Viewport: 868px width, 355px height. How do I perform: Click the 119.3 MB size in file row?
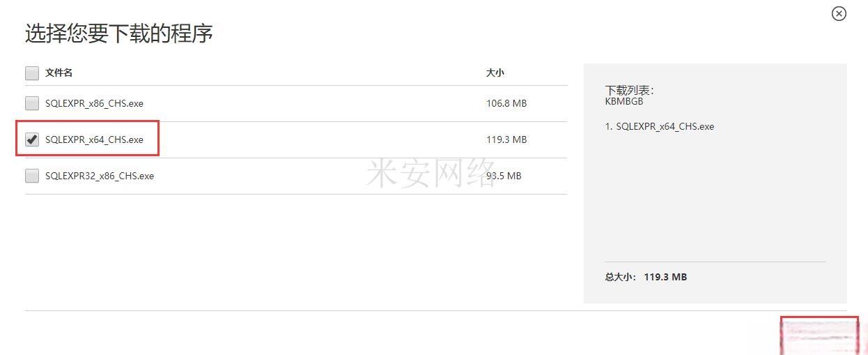tap(506, 139)
